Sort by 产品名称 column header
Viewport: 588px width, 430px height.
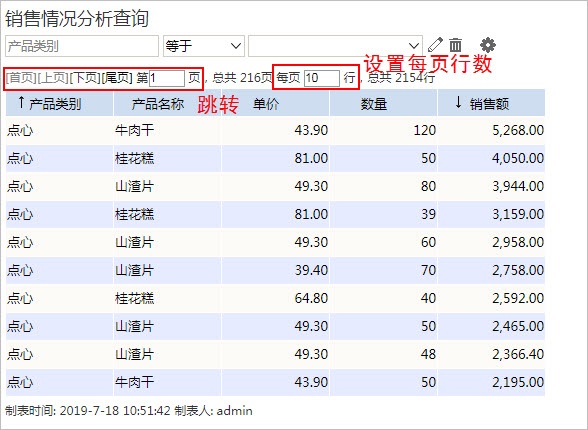click(x=158, y=104)
